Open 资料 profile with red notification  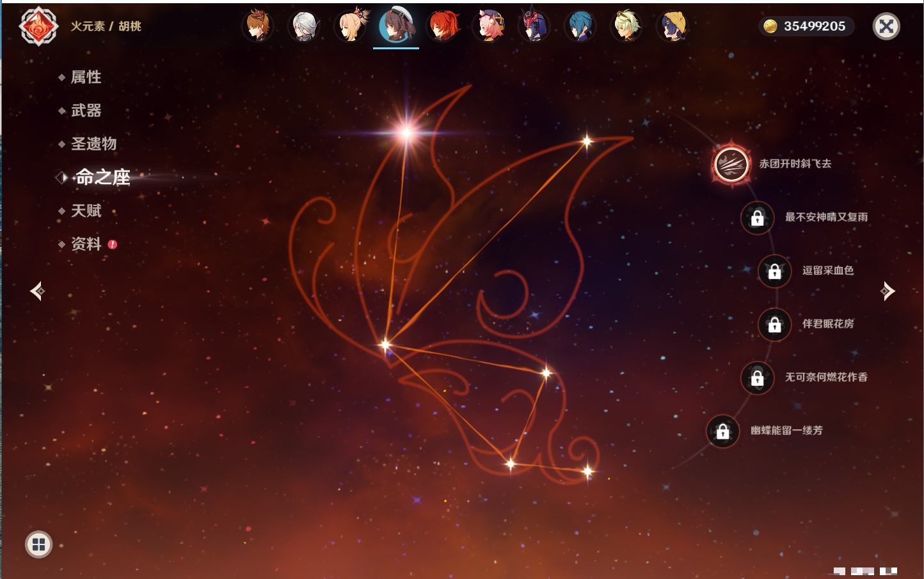click(x=86, y=244)
